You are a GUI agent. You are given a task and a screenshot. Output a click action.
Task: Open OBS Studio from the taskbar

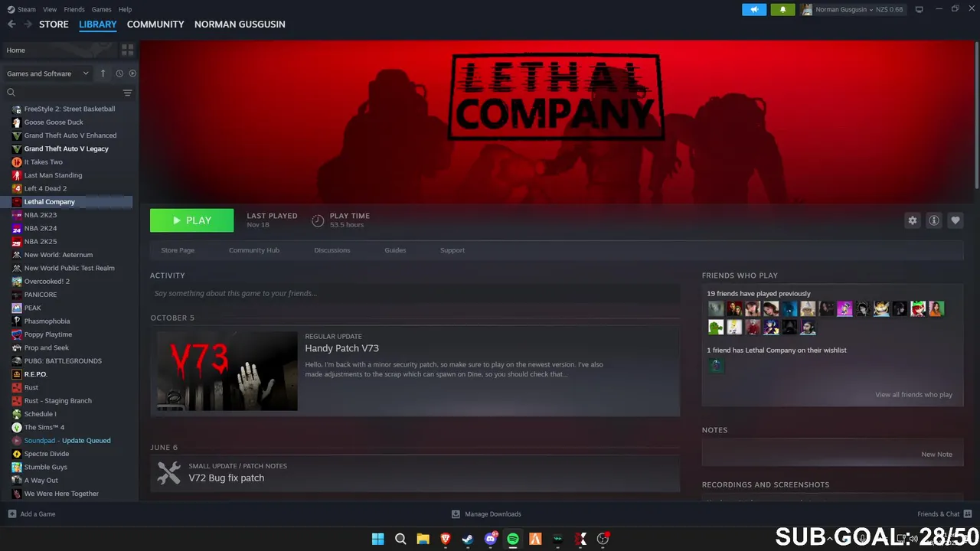(603, 539)
